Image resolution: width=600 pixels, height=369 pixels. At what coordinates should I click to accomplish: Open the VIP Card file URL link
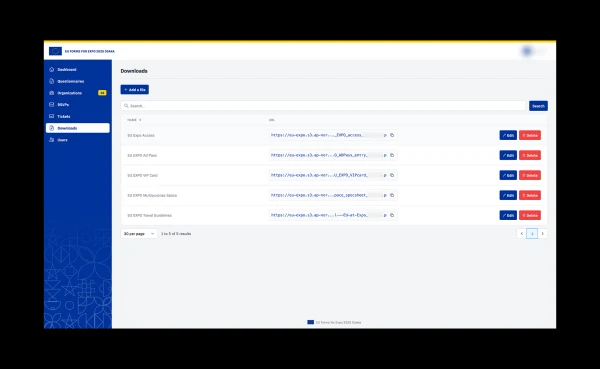[x=328, y=175]
